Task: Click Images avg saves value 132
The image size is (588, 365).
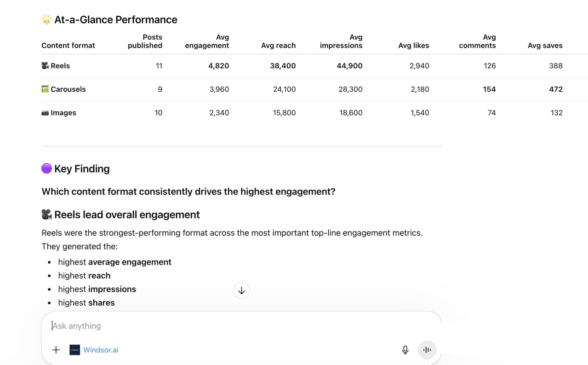Action: (x=557, y=113)
